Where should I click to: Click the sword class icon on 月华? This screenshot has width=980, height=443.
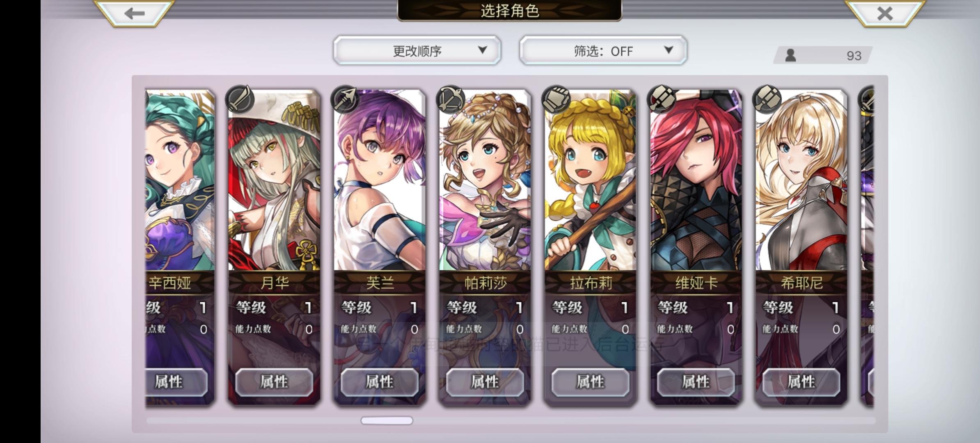coord(240,100)
